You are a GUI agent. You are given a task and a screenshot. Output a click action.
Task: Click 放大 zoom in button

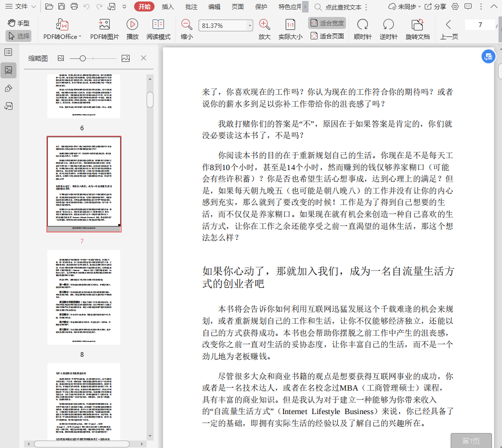coord(264,29)
